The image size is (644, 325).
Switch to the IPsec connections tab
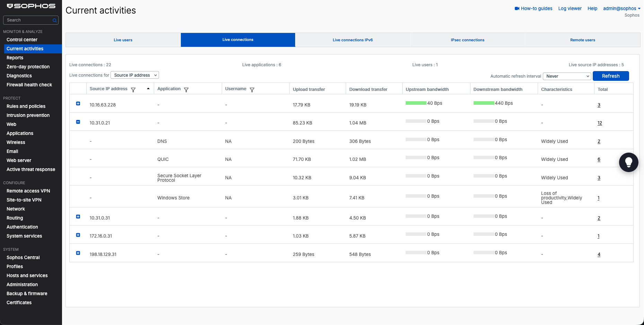(x=467, y=40)
